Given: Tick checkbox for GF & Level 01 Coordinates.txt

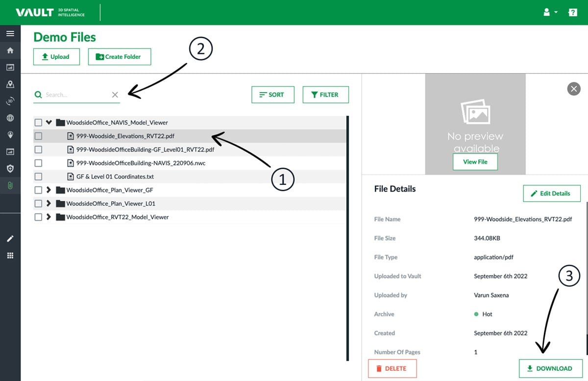Looking at the screenshot, I should [38, 177].
